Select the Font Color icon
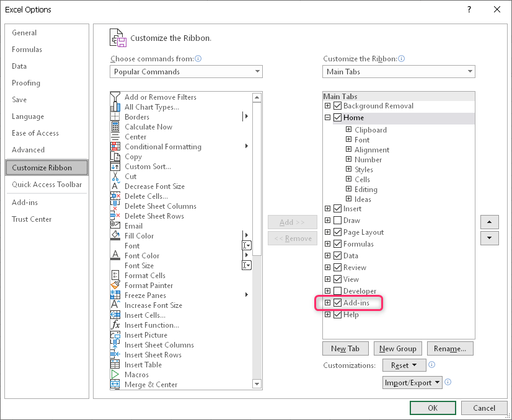Image resolution: width=512 pixels, height=420 pixels. click(115, 255)
